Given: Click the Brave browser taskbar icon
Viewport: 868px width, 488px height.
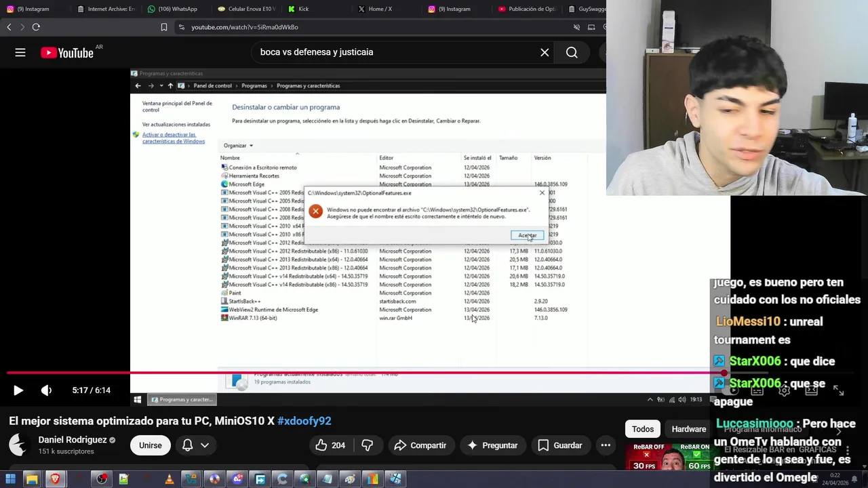Looking at the screenshot, I should [x=56, y=479].
